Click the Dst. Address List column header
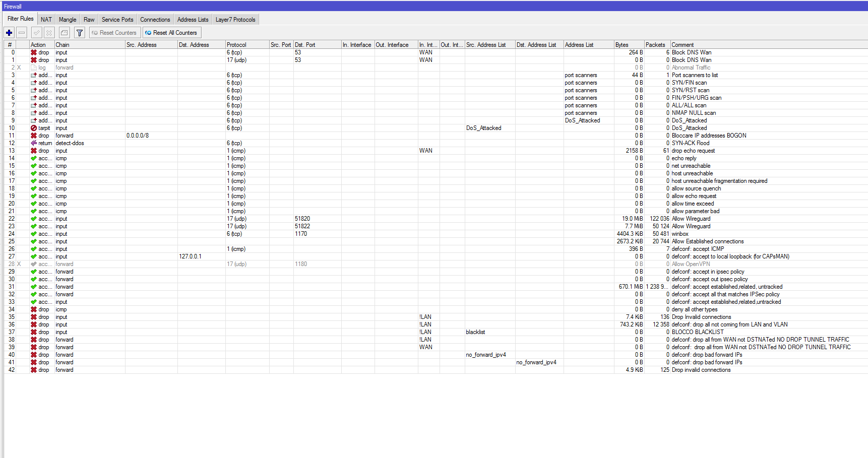868x458 pixels. point(539,45)
